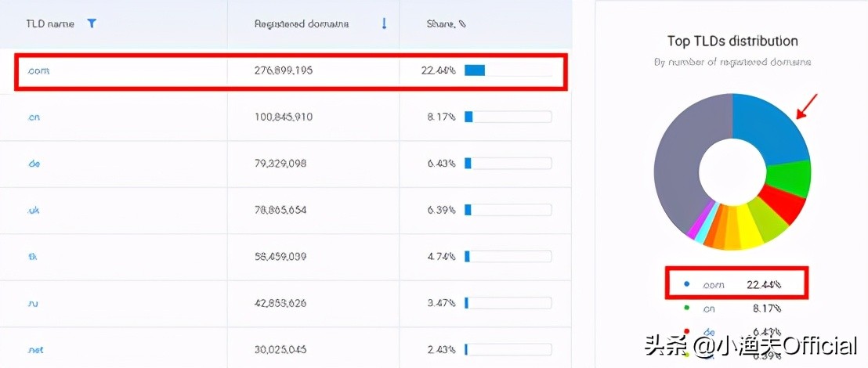This screenshot has height=368, width=868.
Task: Click the red segment of the donut chart
Action: coord(783,205)
